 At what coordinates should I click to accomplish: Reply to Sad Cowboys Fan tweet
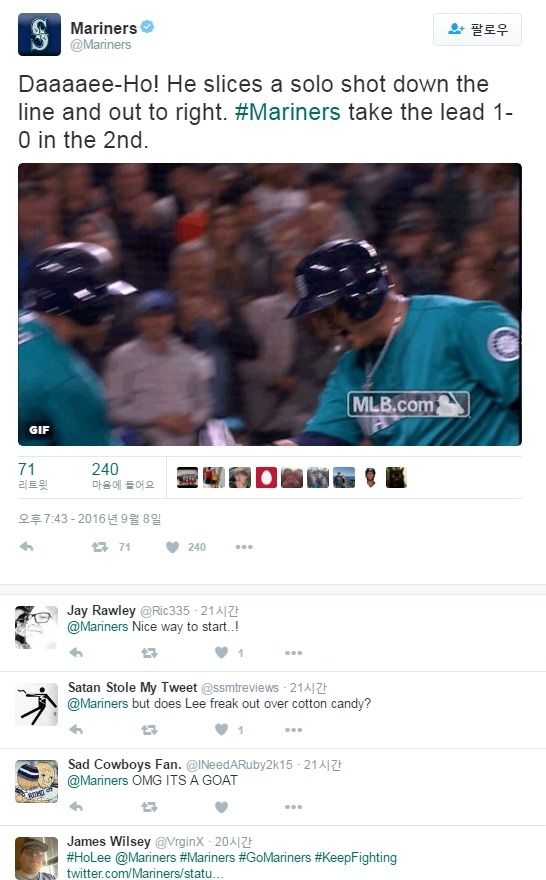pos(76,806)
